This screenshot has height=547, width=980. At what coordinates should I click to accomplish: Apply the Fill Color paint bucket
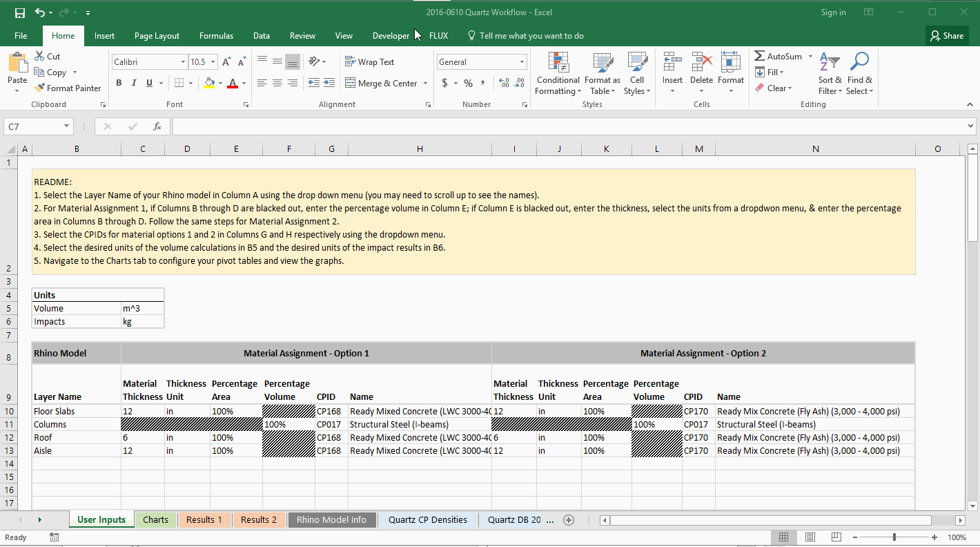click(210, 83)
